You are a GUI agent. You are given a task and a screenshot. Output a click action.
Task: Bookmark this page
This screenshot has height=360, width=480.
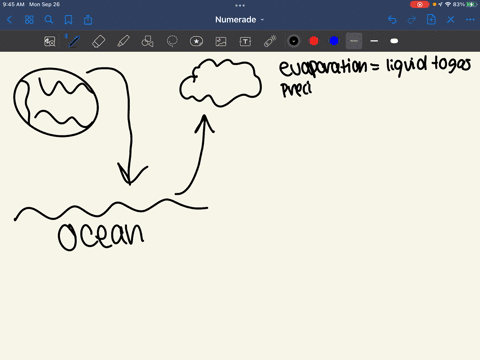[x=68, y=20]
